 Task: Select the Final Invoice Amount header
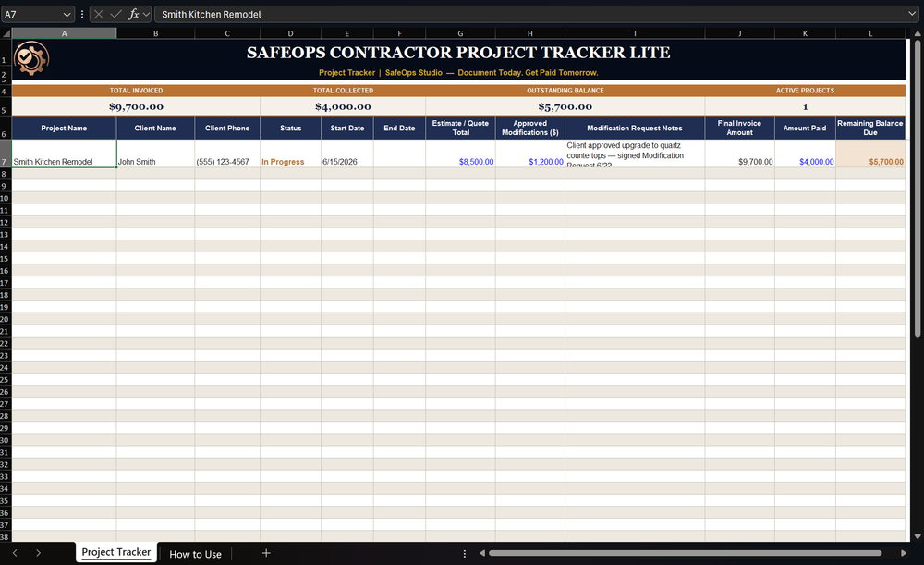point(739,128)
